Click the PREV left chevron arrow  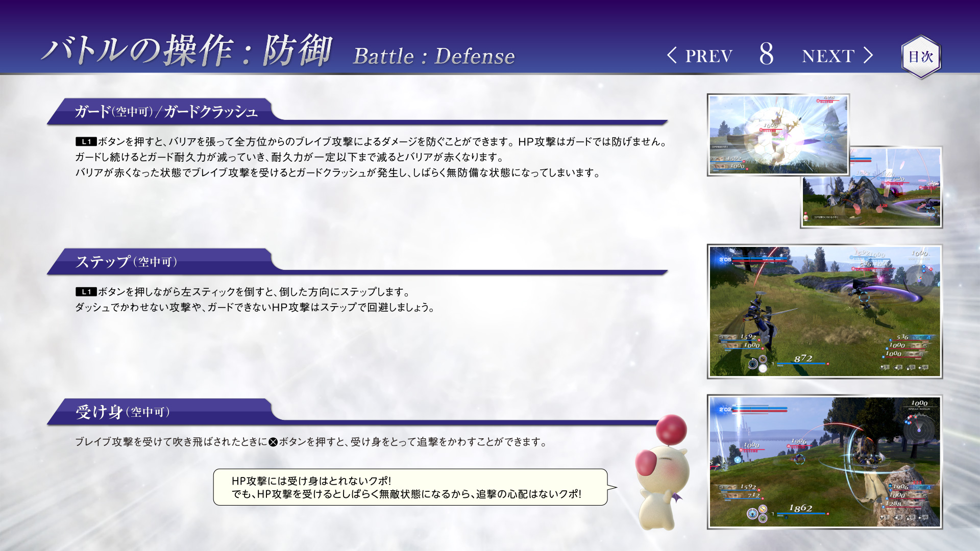[x=672, y=55]
